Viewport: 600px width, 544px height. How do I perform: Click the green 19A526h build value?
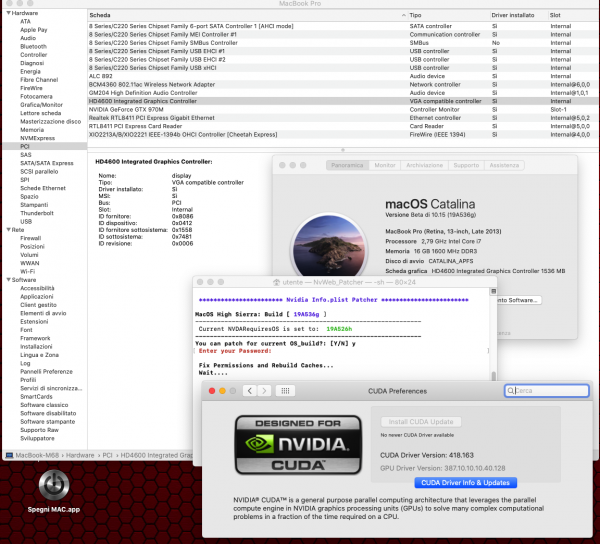(339, 329)
